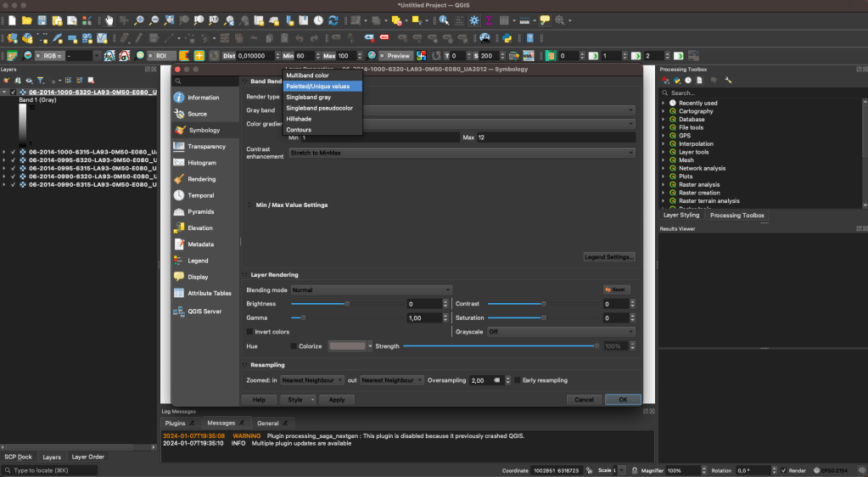Open Pyramids page in the properties sidebar
Screen dimensions: 868x477
(x=200, y=212)
